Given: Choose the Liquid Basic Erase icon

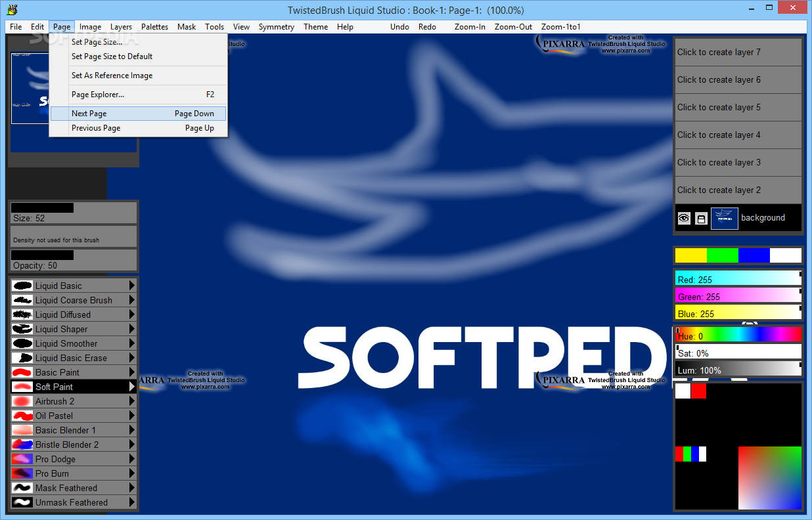Looking at the screenshot, I should tap(22, 358).
